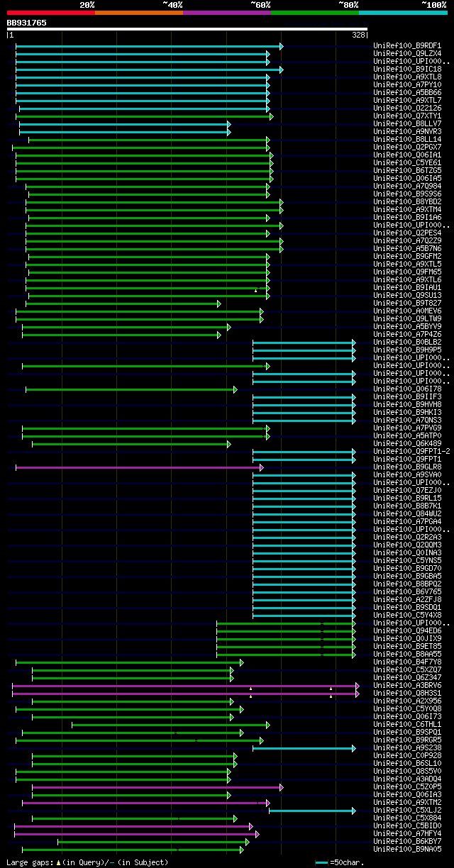The image size is (454, 868).
Task: Select label UniRef100_C5XLJ2
Action: pos(407,811)
